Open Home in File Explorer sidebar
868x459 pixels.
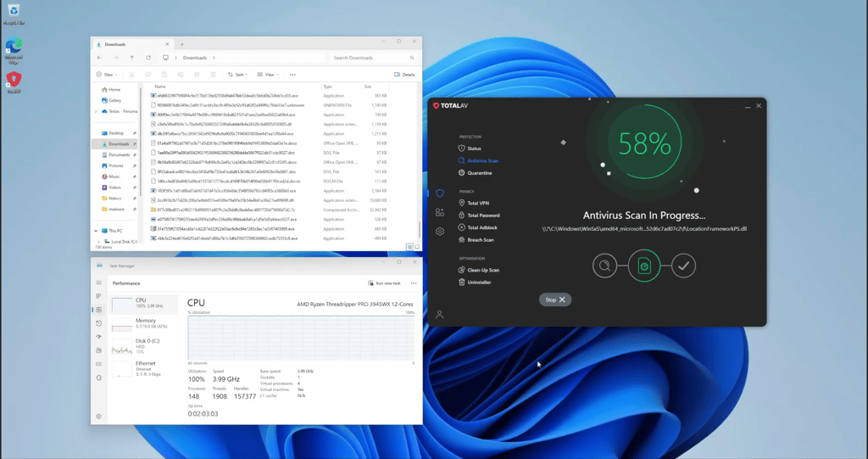(x=111, y=89)
